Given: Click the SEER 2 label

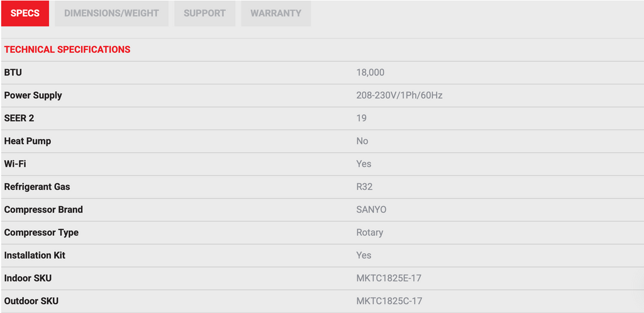Looking at the screenshot, I should pyautogui.click(x=19, y=118).
